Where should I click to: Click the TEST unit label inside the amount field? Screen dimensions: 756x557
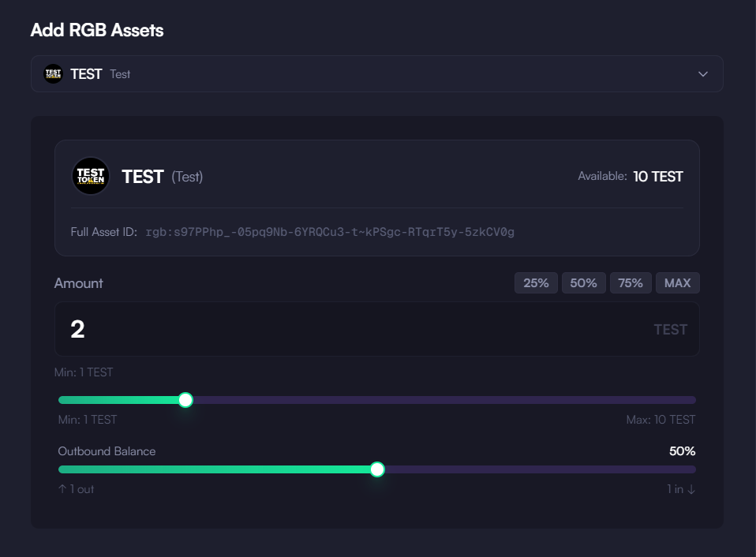tap(670, 330)
